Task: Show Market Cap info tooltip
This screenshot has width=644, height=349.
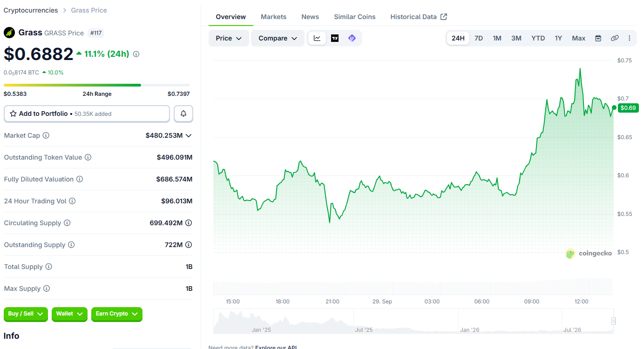Action: [x=46, y=135]
